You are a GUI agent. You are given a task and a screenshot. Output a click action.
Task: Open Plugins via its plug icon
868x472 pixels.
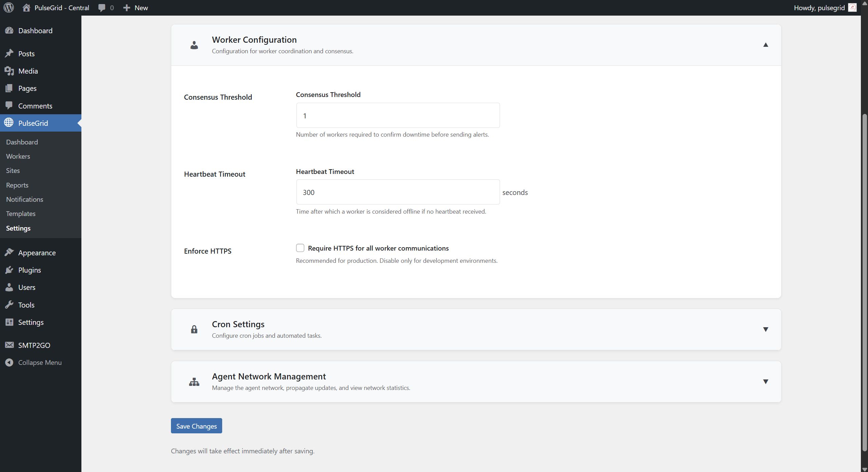point(9,270)
